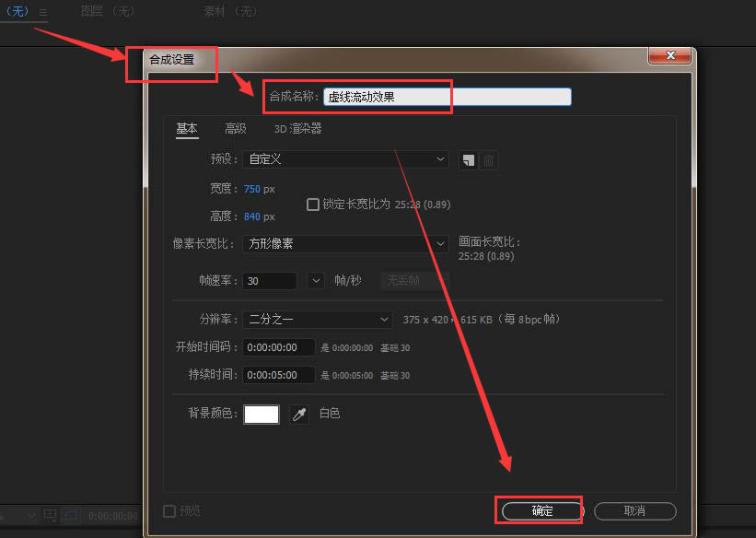Screen dimensions: 756x538
Task: Select the background color eyedropper
Action: pyautogui.click(x=299, y=414)
